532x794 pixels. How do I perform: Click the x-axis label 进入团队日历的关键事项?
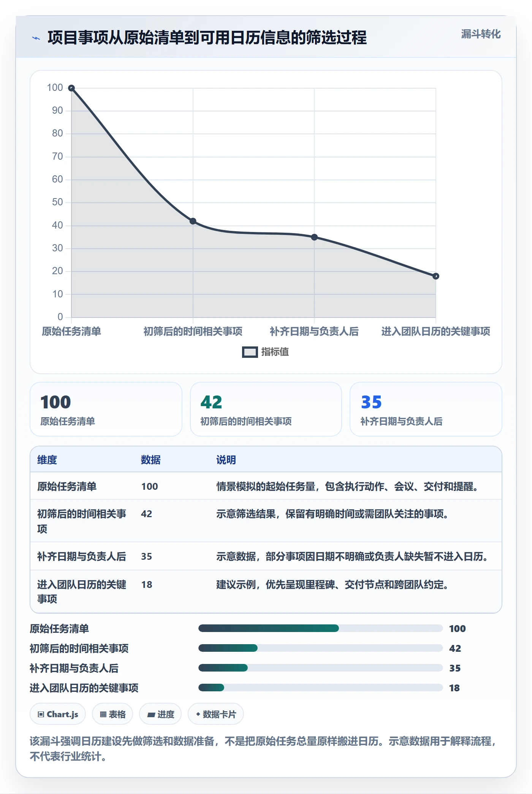436,332
